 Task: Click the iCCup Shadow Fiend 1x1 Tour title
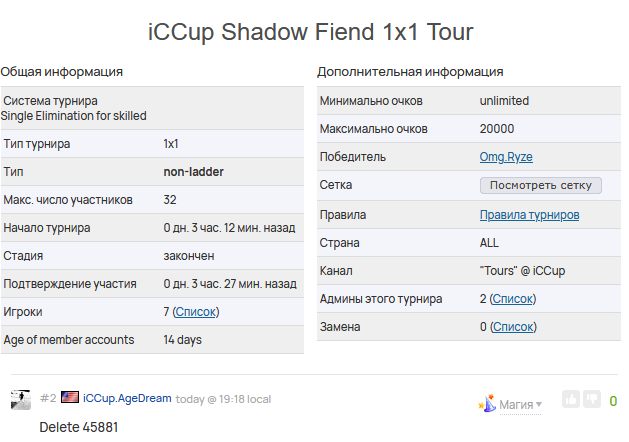coord(311,32)
